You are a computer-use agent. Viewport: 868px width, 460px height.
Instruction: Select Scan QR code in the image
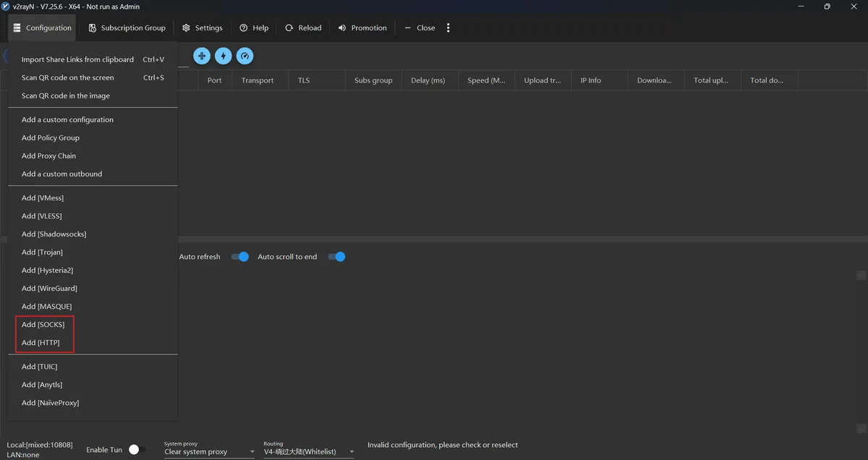(93, 95)
